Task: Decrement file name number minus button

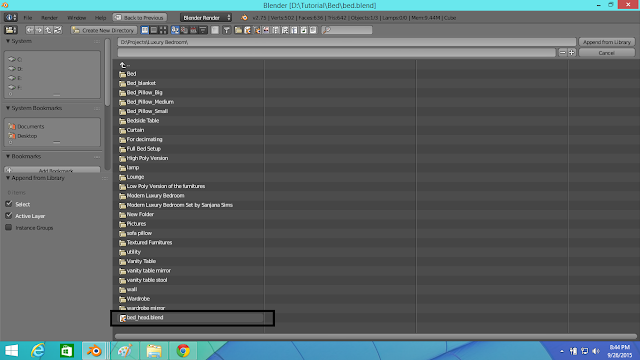Action: (x=562, y=53)
